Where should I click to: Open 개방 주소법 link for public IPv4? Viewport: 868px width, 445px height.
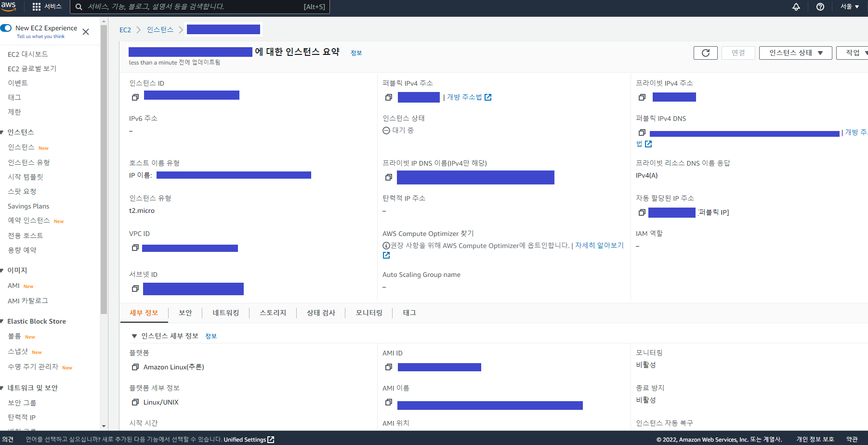click(464, 97)
